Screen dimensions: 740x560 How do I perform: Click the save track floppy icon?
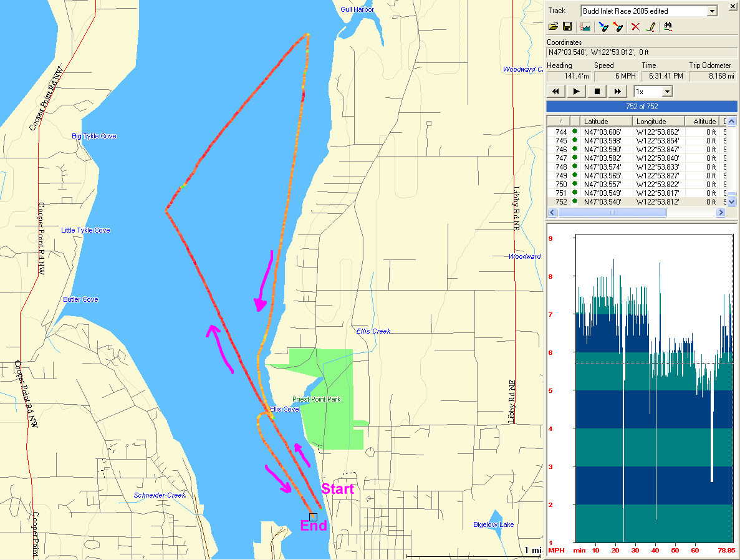pos(567,27)
